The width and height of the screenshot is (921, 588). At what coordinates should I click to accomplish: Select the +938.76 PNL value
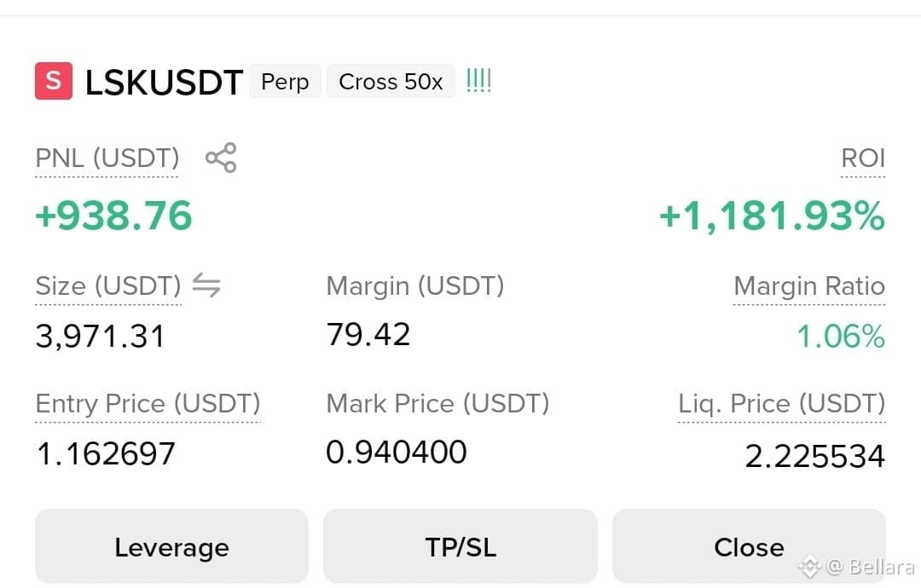click(114, 216)
